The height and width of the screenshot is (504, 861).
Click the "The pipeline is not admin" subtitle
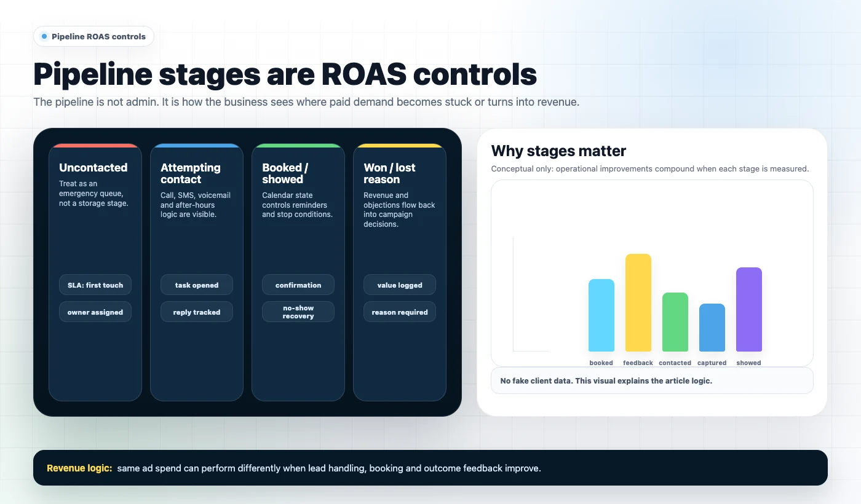click(x=306, y=102)
